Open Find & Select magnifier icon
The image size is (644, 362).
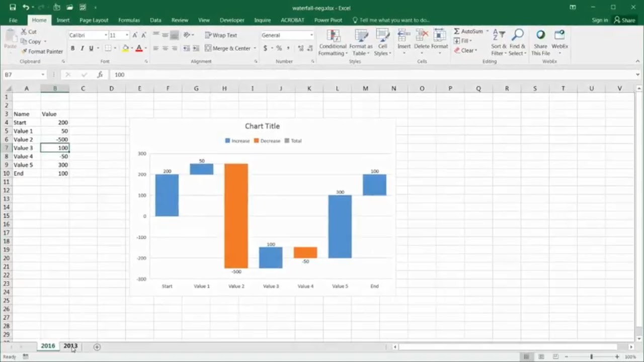(517, 35)
